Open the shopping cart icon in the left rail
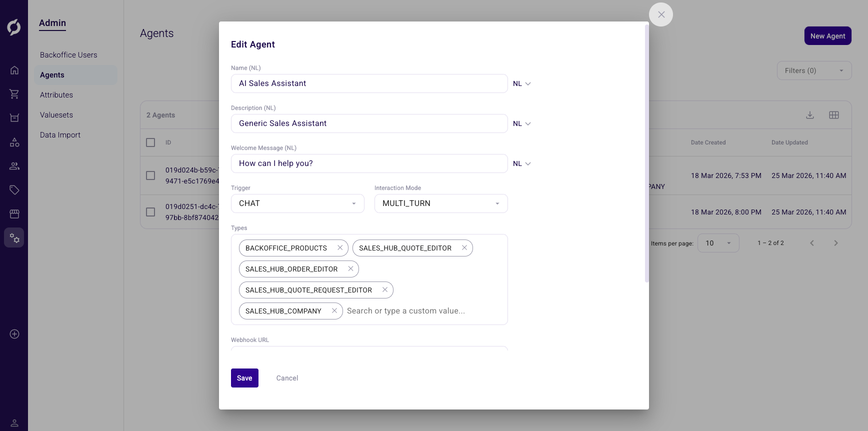 [x=14, y=94]
